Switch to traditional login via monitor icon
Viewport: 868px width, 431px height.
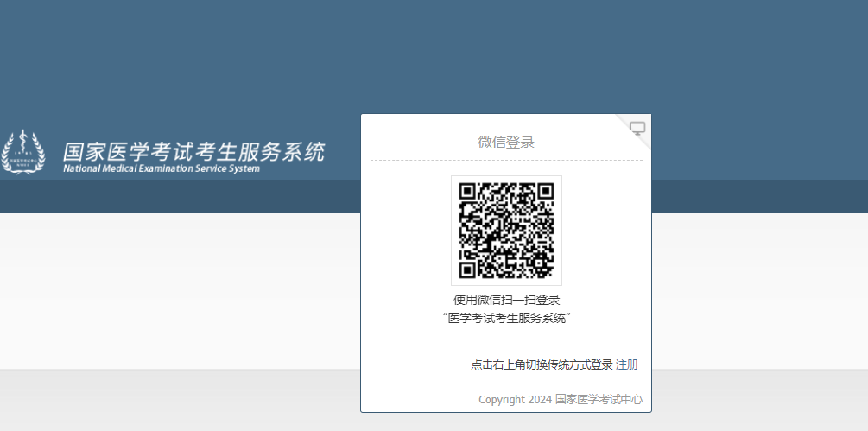point(637,129)
